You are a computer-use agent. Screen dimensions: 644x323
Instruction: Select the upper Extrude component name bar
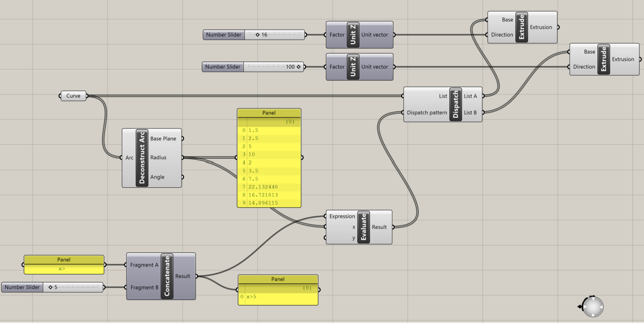522,27
